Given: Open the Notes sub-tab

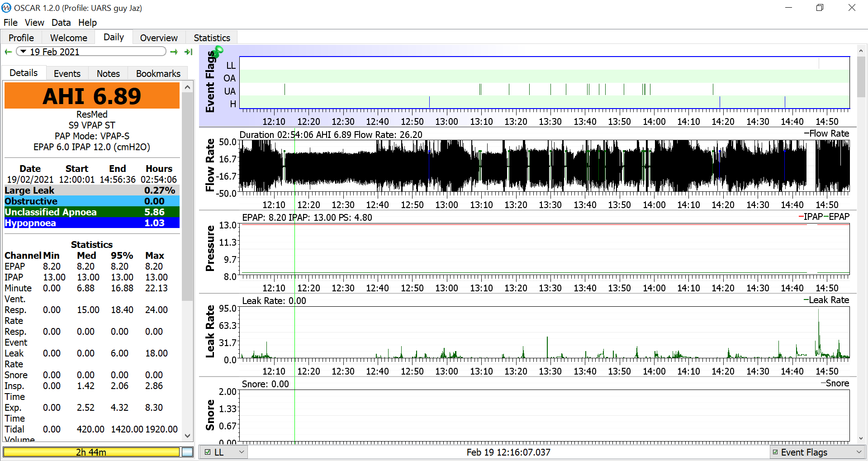Looking at the screenshot, I should (108, 73).
